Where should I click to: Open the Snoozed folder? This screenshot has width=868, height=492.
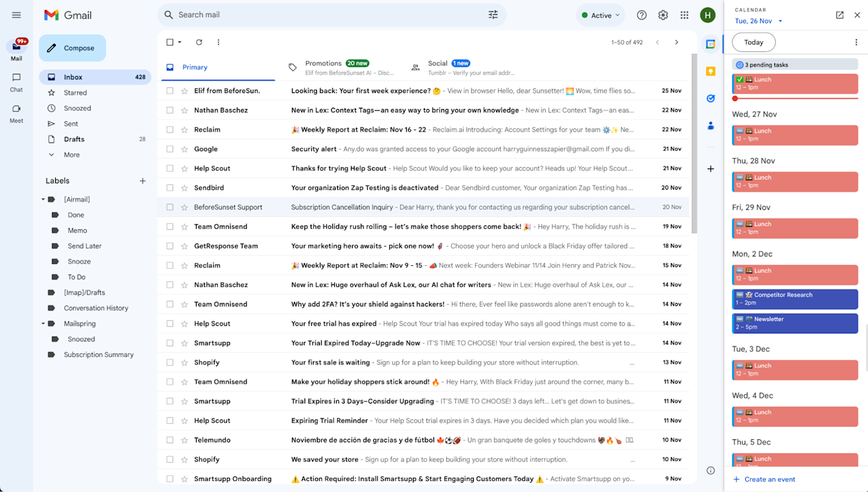(95, 108)
